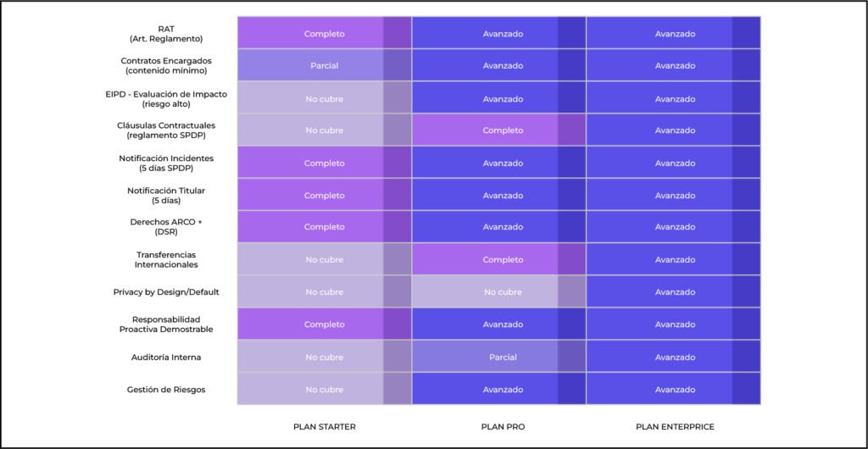Select the Auditoría Interna row label
This screenshot has height=449, width=868.
[x=166, y=358]
